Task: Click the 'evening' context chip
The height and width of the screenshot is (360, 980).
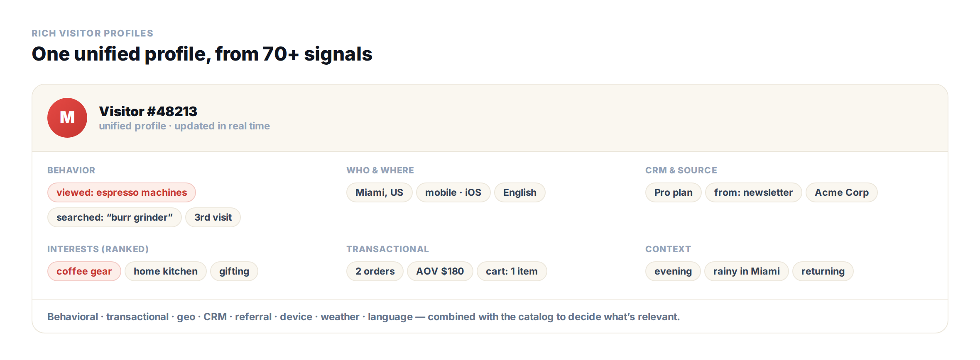Action: pos(673,271)
